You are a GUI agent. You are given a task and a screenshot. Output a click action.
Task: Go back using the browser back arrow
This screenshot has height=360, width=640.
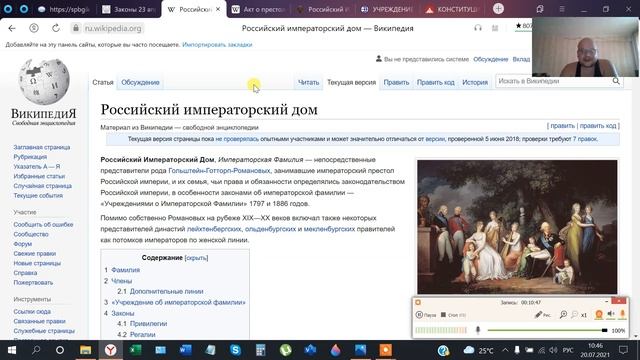click(12, 28)
